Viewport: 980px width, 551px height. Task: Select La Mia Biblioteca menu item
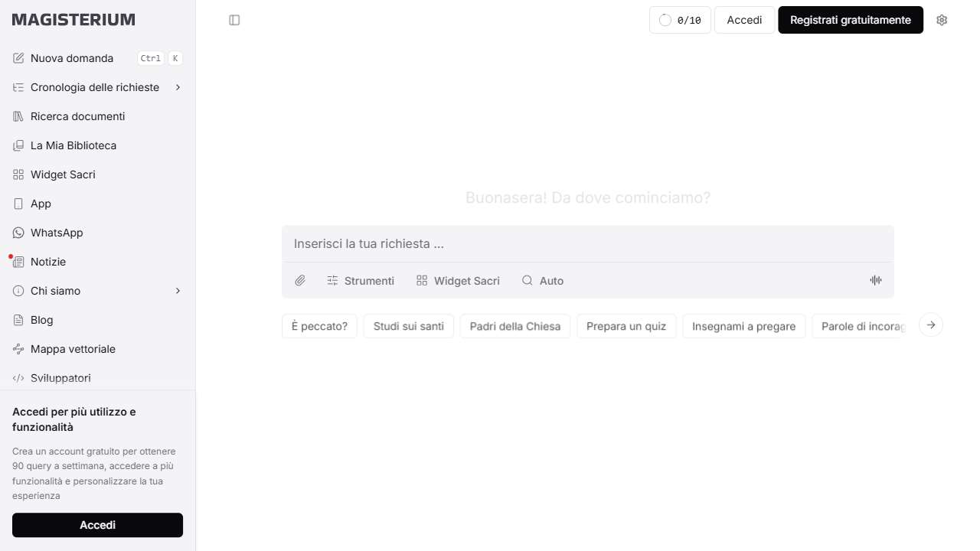(x=73, y=145)
